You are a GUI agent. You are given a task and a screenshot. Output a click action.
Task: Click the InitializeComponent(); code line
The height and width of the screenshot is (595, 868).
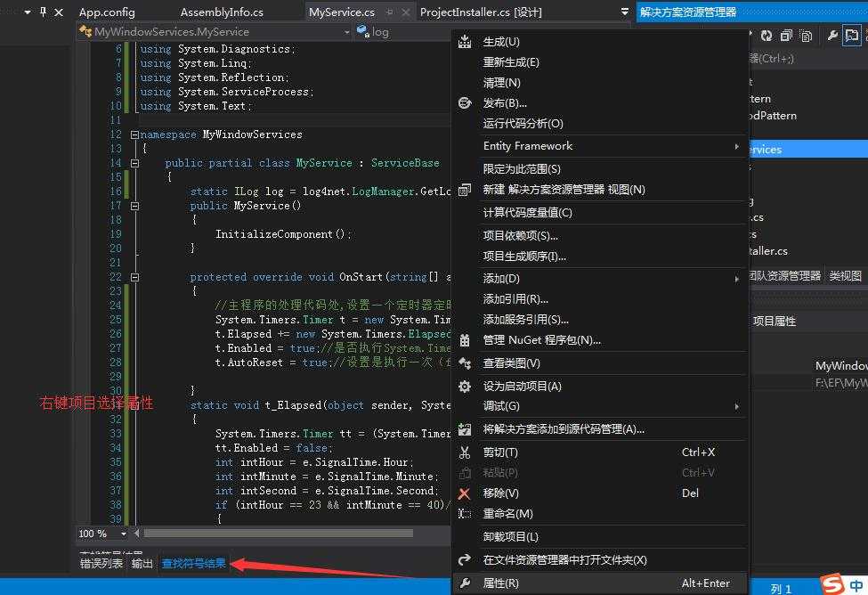283,234
